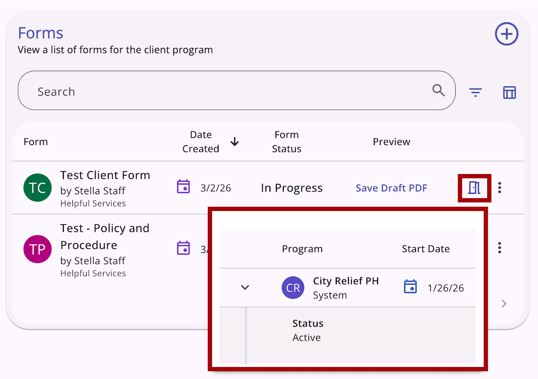Click the Active status value

pyautogui.click(x=306, y=338)
